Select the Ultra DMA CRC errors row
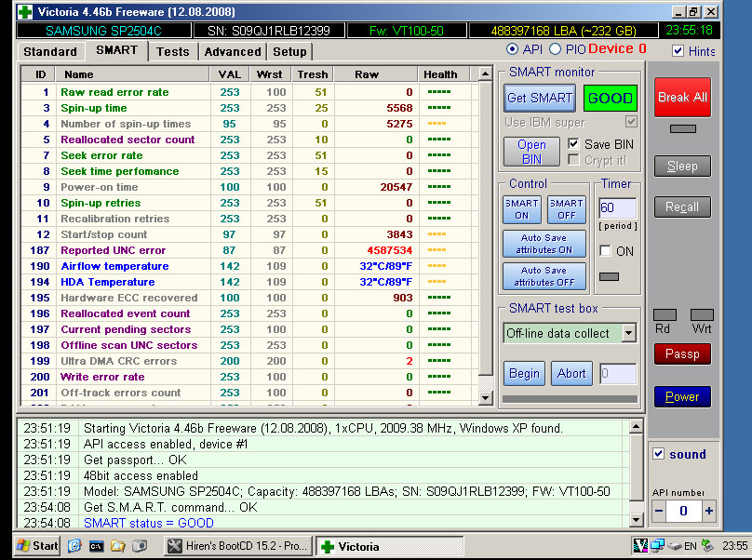 (x=249, y=361)
